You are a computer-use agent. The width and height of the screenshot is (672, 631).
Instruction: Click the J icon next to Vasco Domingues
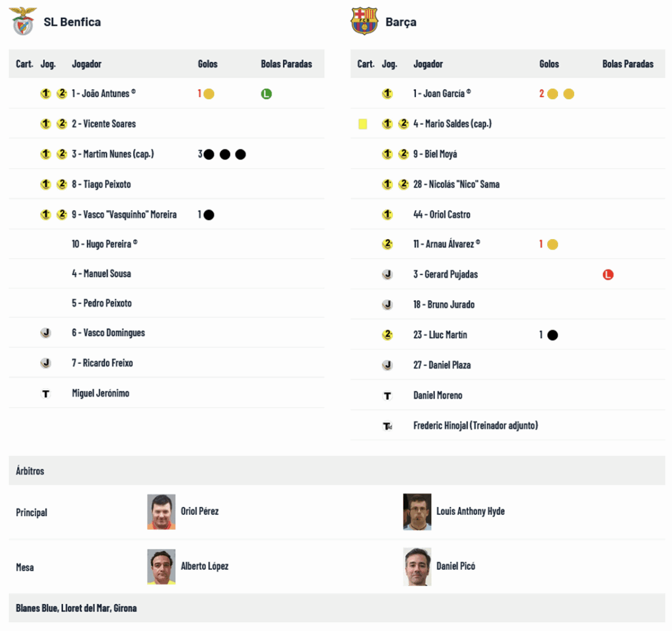click(x=46, y=333)
